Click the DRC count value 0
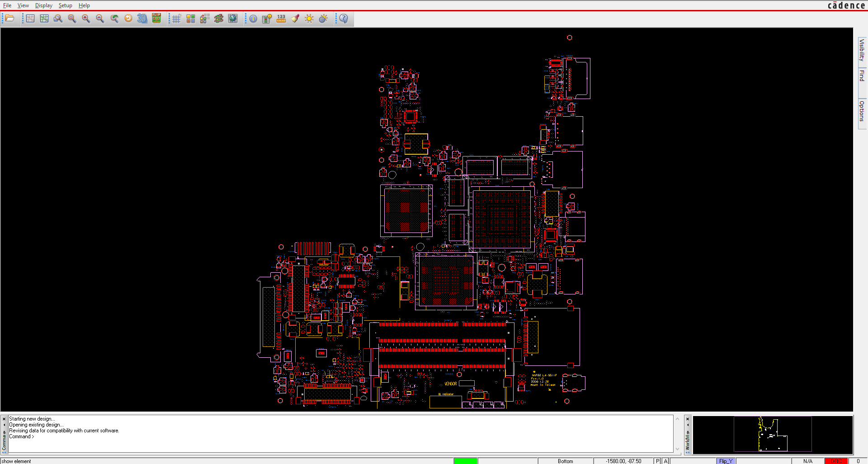Screen dimensions: 868x464 click(x=858, y=461)
